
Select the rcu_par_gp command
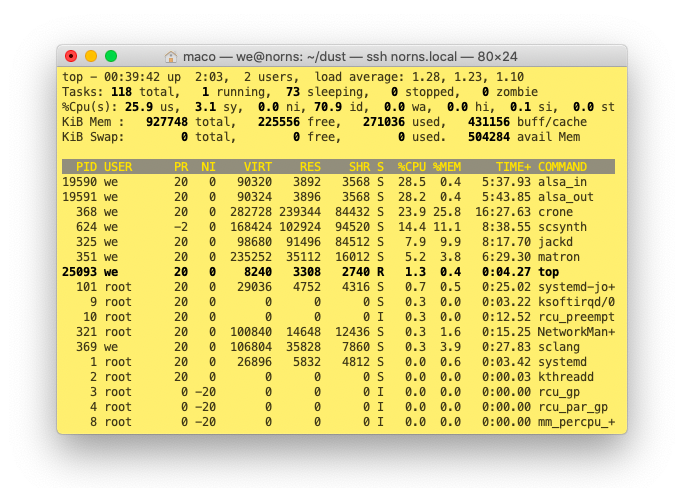click(573, 407)
